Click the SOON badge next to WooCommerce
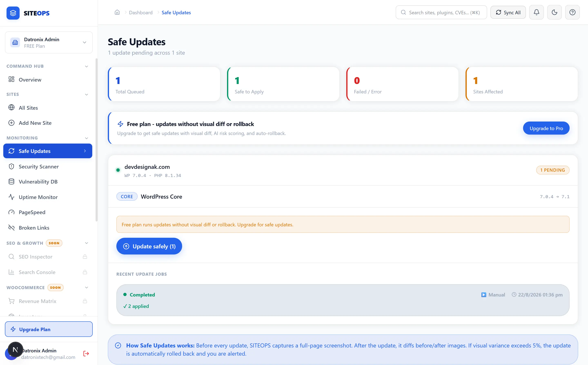588x365 pixels. (55, 288)
